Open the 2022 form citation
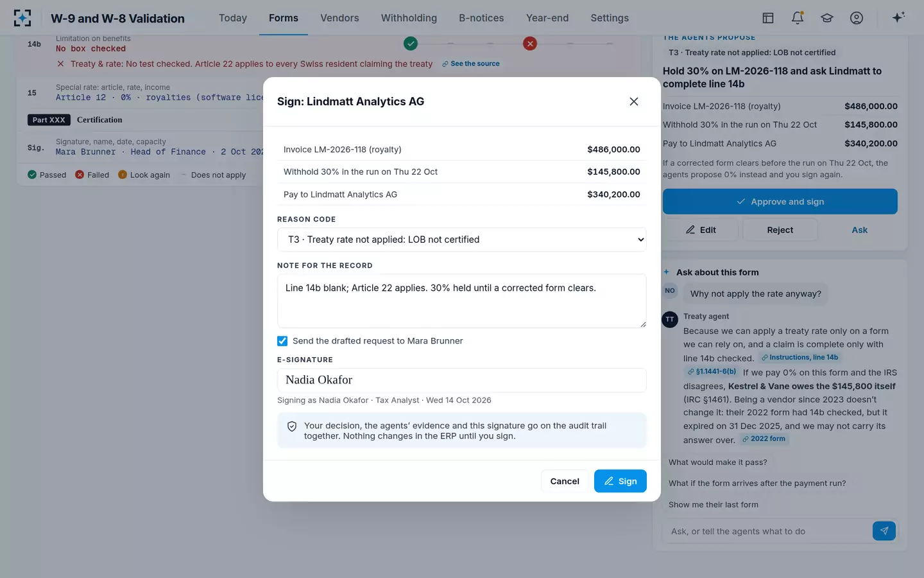This screenshot has width=924, height=578. tap(764, 439)
